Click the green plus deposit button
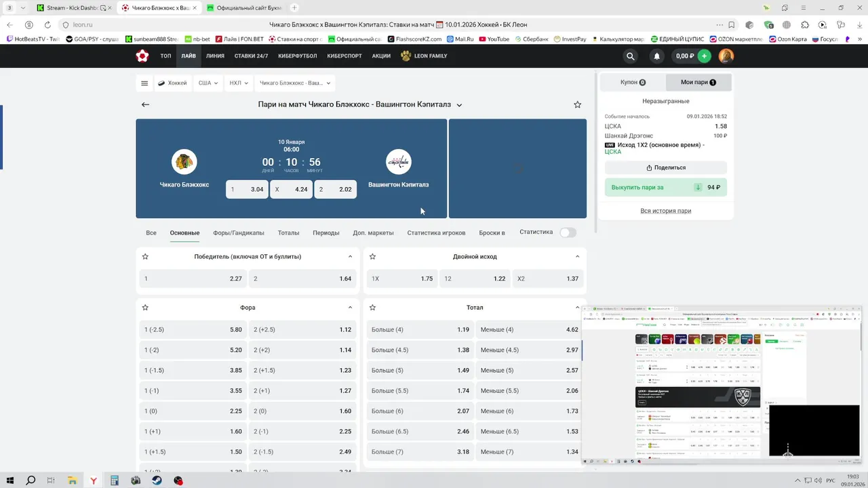Screen dimensions: 868x488 [705, 56]
